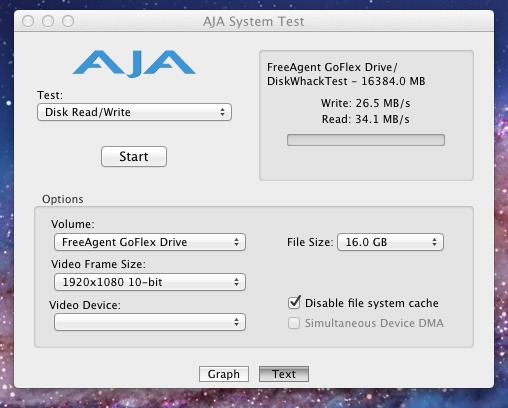The width and height of the screenshot is (508, 408).
Task: Click the test progress bar
Action: tap(366, 140)
